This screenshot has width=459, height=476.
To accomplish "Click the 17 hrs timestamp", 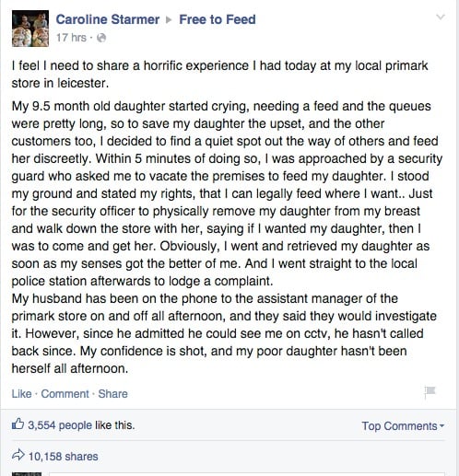I will click(x=71, y=38).
